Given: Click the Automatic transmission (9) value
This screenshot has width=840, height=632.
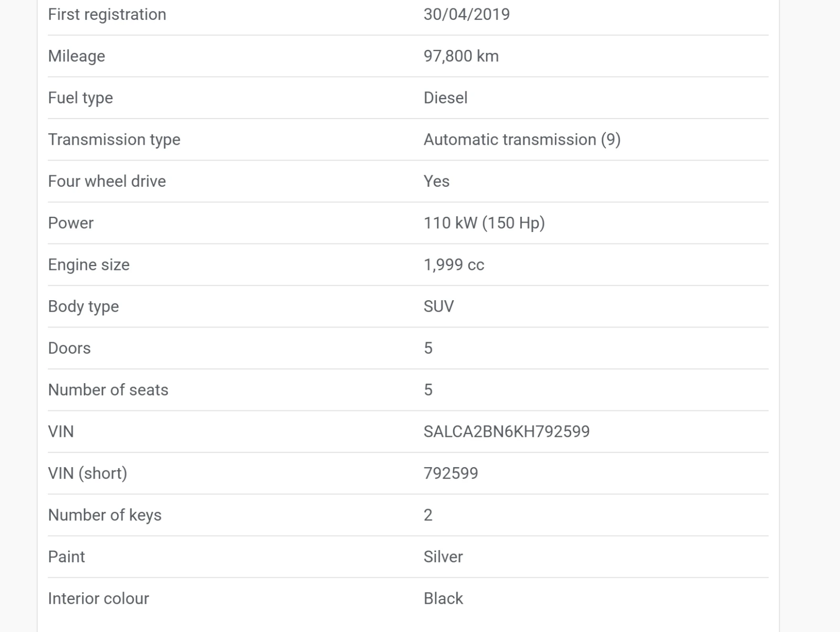Looking at the screenshot, I should tap(522, 140).
